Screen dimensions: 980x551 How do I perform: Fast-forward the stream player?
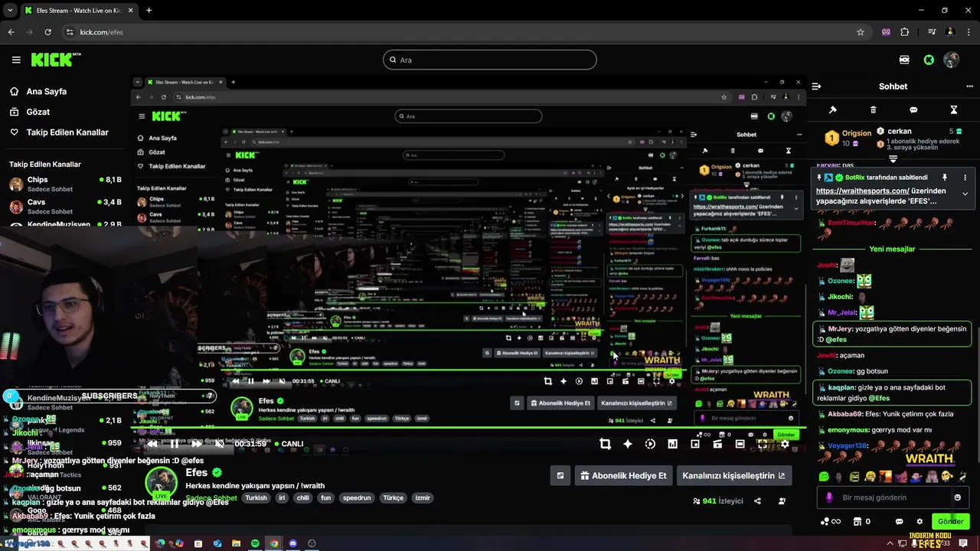(197, 444)
